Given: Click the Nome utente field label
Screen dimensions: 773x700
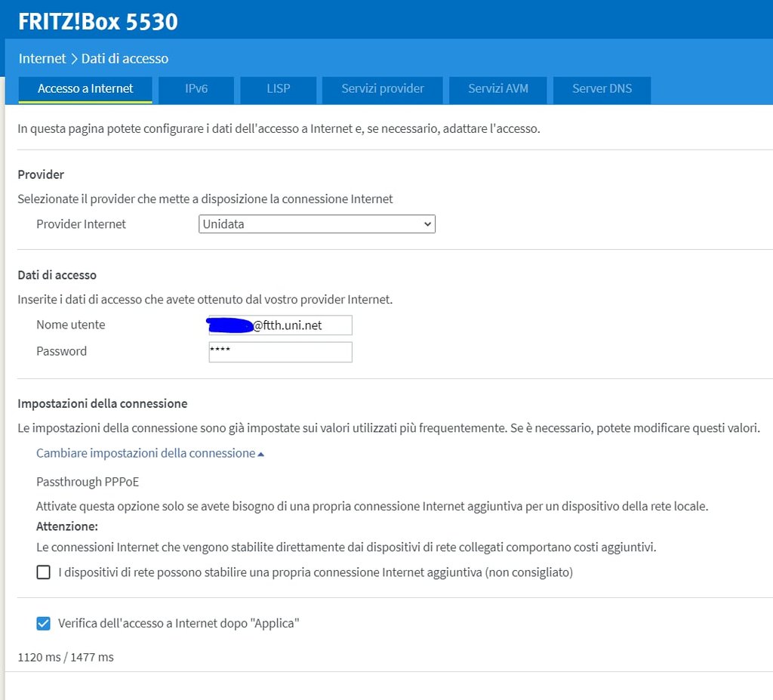Looking at the screenshot, I should click(70, 325).
